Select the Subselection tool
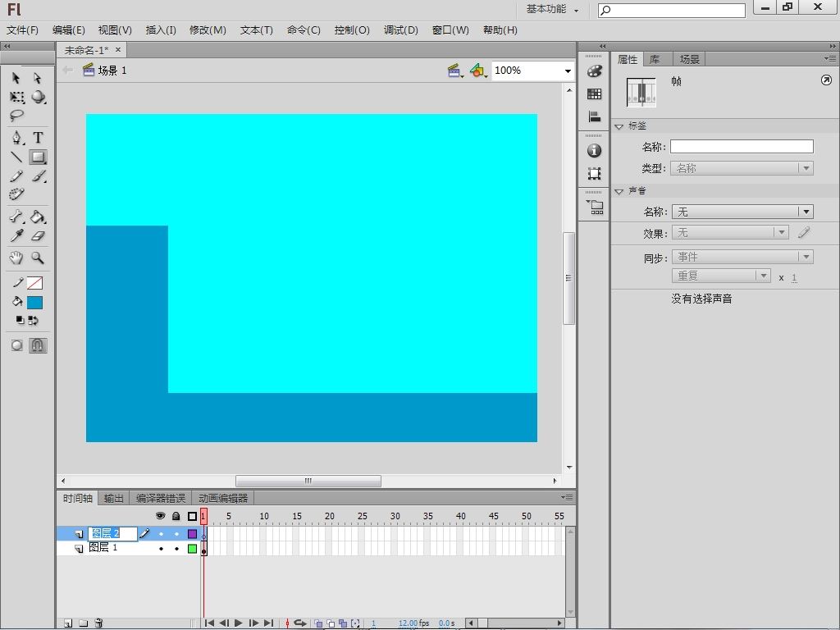The width and height of the screenshot is (840, 630). pyautogui.click(x=38, y=78)
